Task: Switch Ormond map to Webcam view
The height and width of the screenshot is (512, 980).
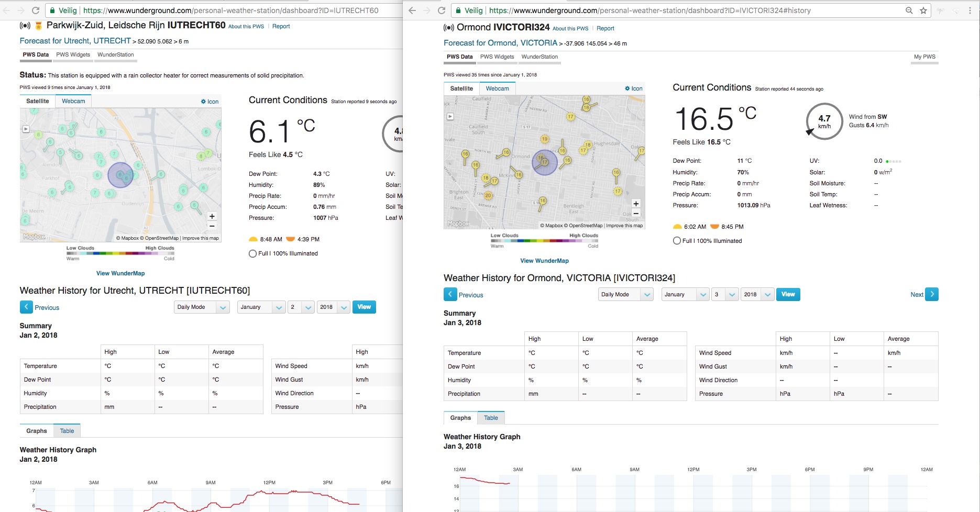Action: [497, 88]
